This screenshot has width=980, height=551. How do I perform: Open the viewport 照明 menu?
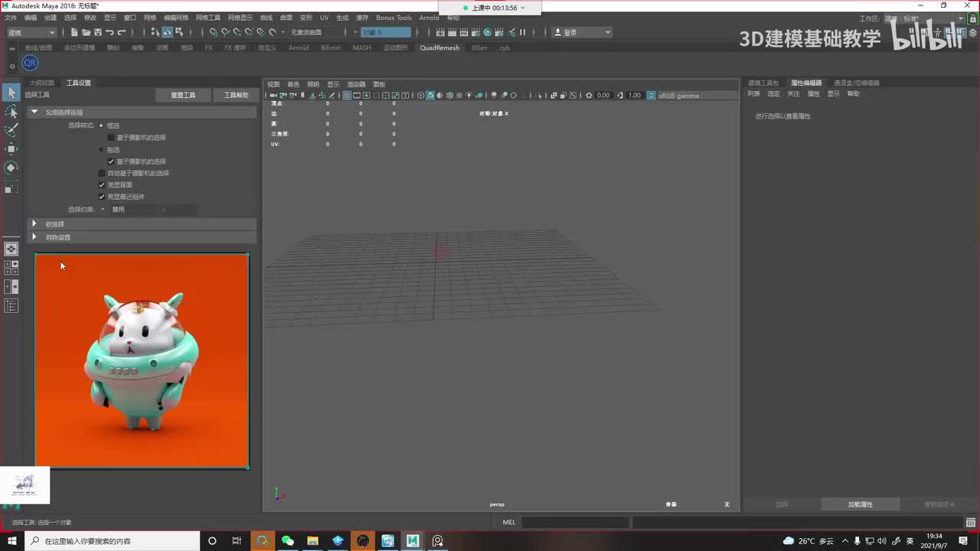tap(313, 84)
